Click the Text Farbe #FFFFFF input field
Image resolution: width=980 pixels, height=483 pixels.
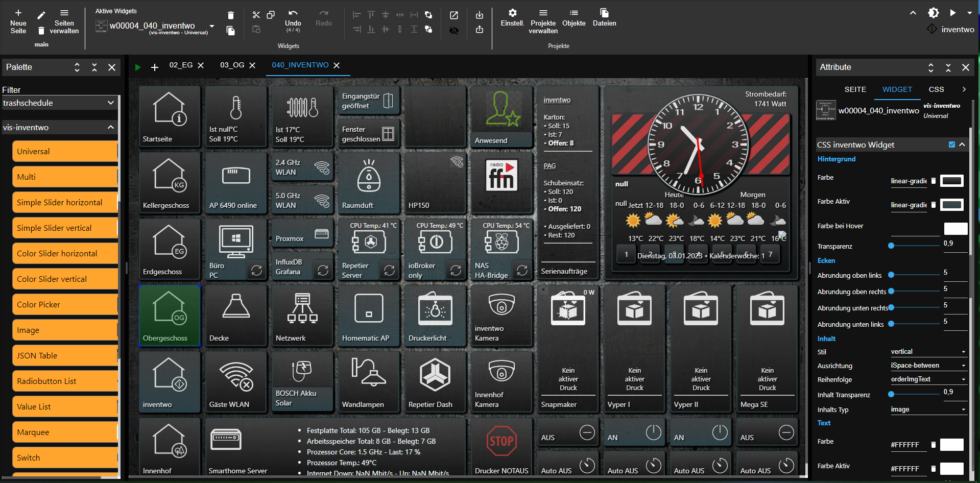click(908, 445)
